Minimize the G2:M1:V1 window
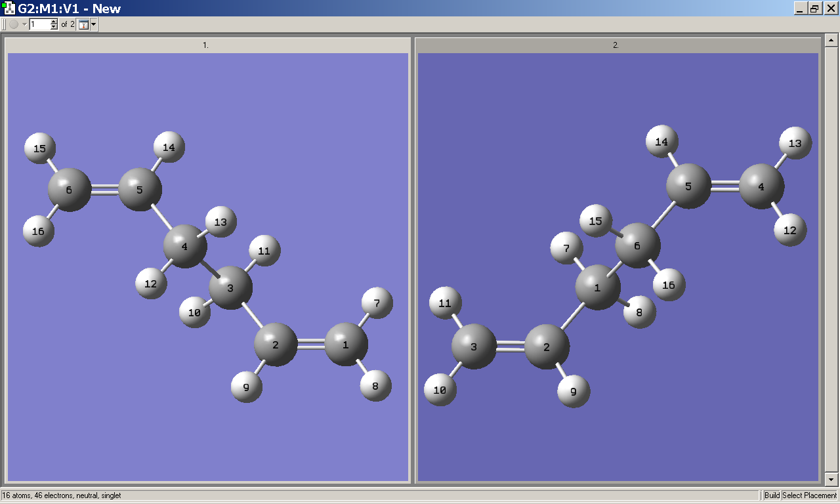Screen dimensions: 840x504 coord(800,9)
